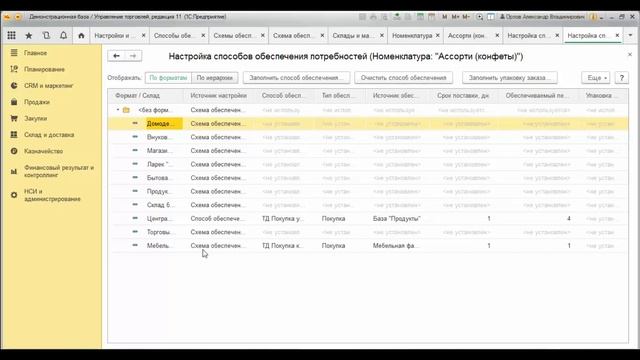
Task: Open the 'Закупки' section link
Action: 36,118
